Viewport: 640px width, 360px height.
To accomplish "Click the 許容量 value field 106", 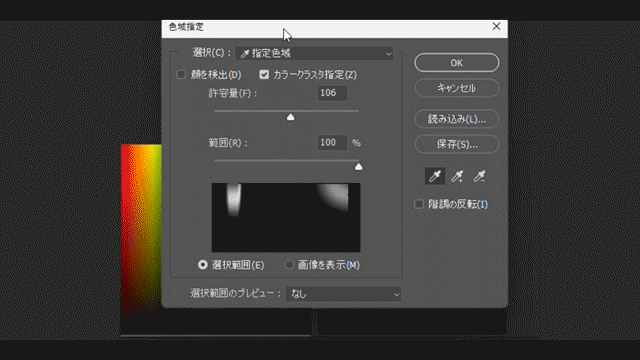I will [332, 93].
